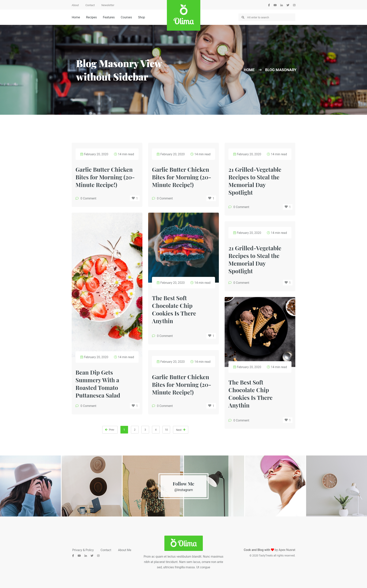Open LinkedIn icon in top header

282,5
